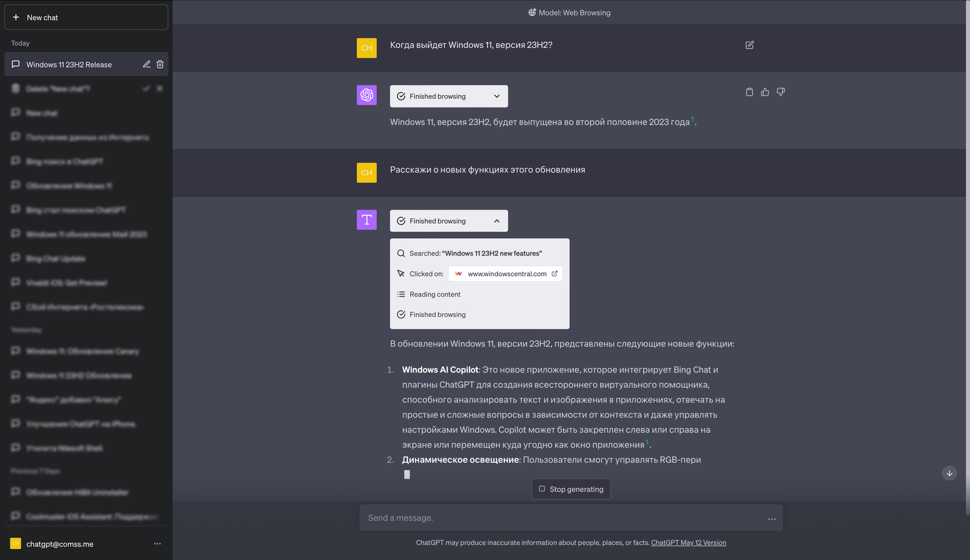
Task: Open the Обновление Windows 11 chat
Action: pos(87,186)
